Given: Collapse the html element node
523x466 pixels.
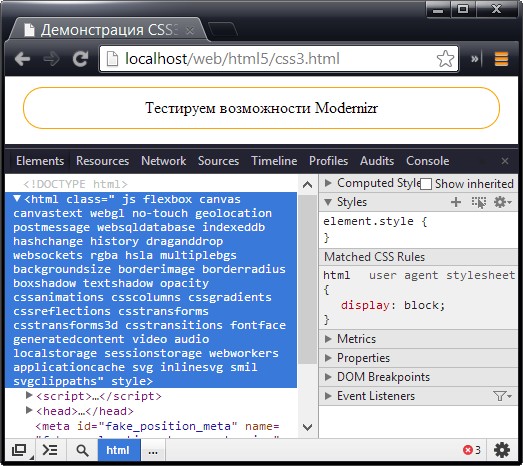Looking at the screenshot, I should point(17,199).
